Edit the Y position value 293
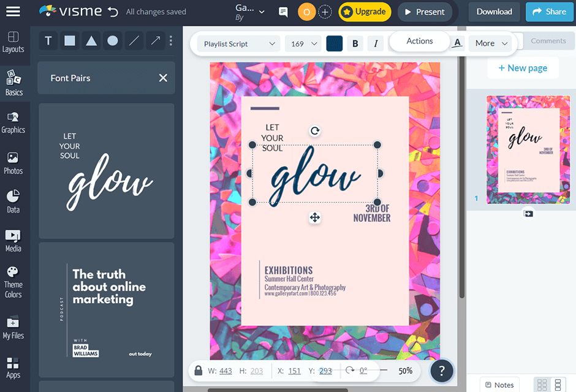Screen dimensions: 576x392 coord(325,371)
